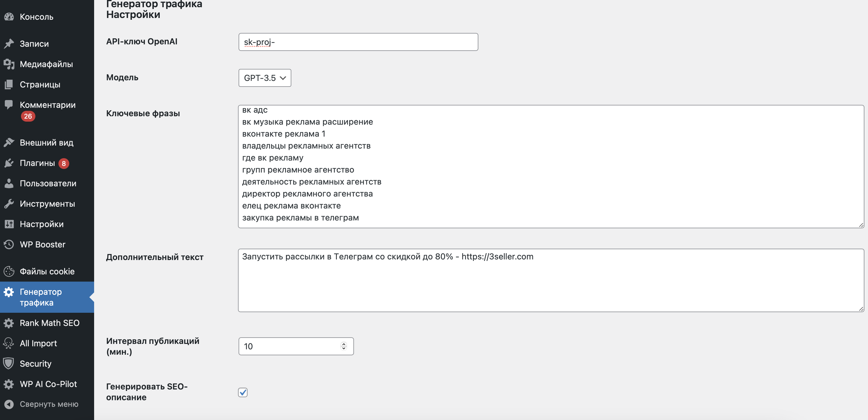The width and height of the screenshot is (868, 420).
Task: Click the phrase "вк музыка реклама расширение"
Action: click(x=307, y=122)
